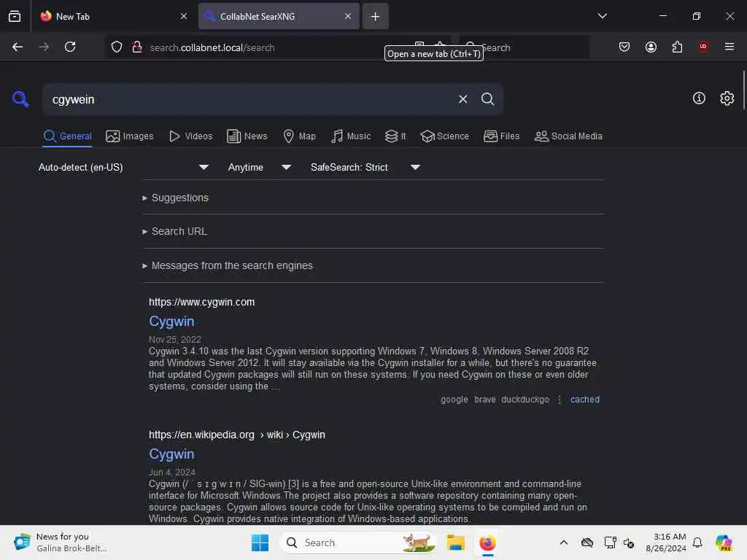Open the About info icon
Image resolution: width=747 pixels, height=560 pixels.
pyautogui.click(x=699, y=98)
